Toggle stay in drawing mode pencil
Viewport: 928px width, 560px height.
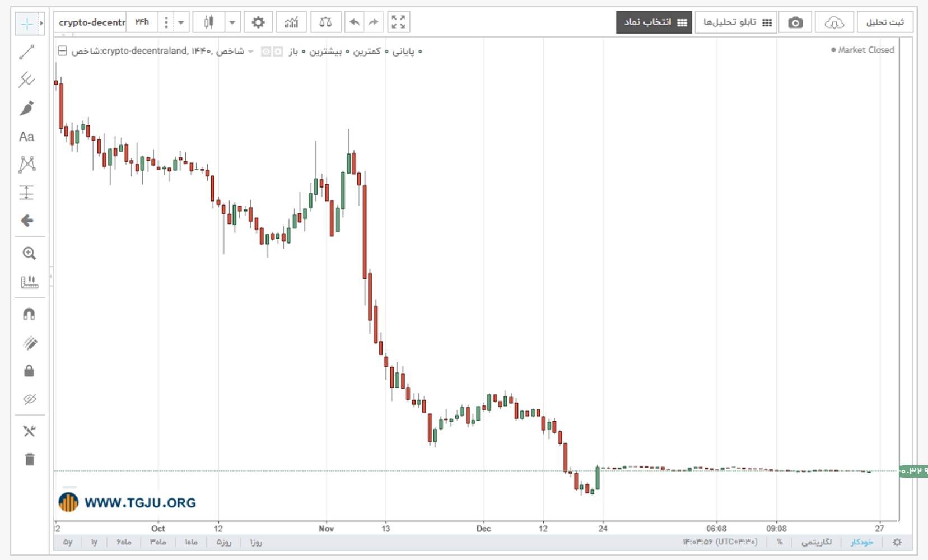coord(29,343)
